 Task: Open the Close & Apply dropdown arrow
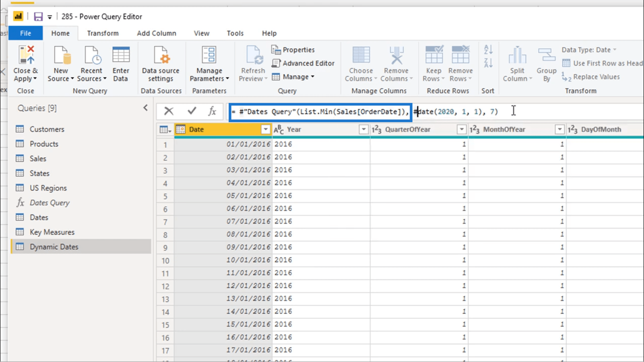35,79
